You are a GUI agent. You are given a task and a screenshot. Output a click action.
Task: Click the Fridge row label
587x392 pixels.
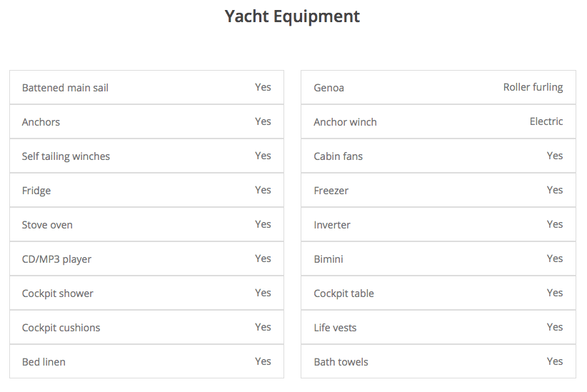coord(36,191)
